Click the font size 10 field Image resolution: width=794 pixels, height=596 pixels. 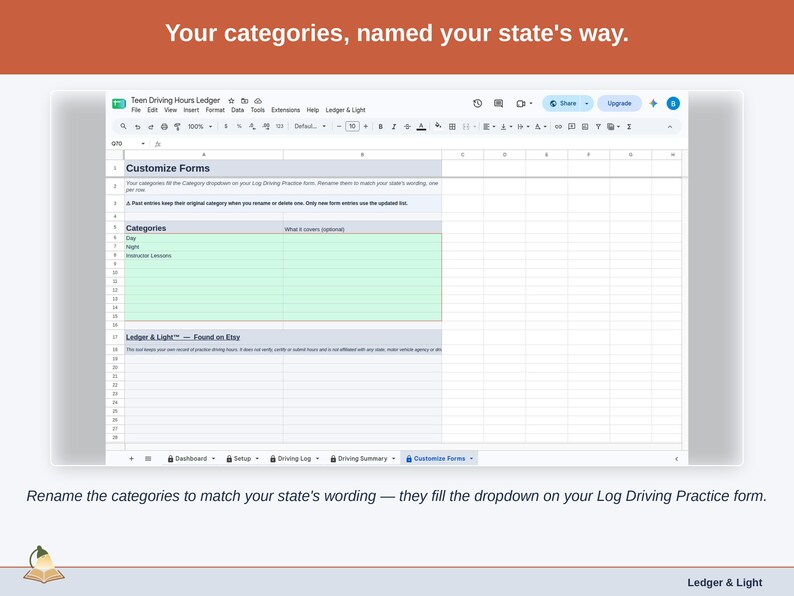352,127
